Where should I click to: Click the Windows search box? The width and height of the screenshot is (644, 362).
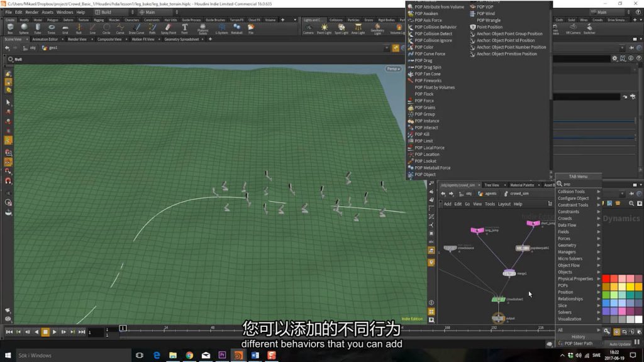click(74, 356)
